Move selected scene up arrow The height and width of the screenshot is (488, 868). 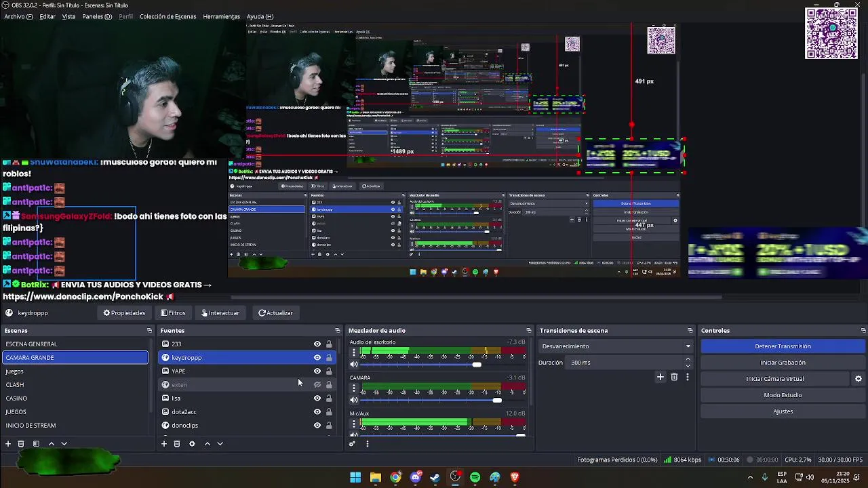click(51, 443)
